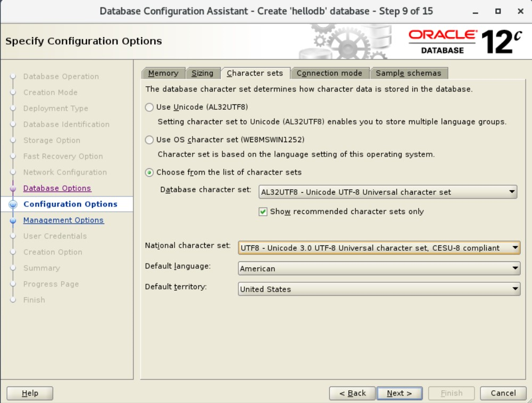Go to Management Options step link
Viewport: 532px width, 403px height.
point(63,220)
